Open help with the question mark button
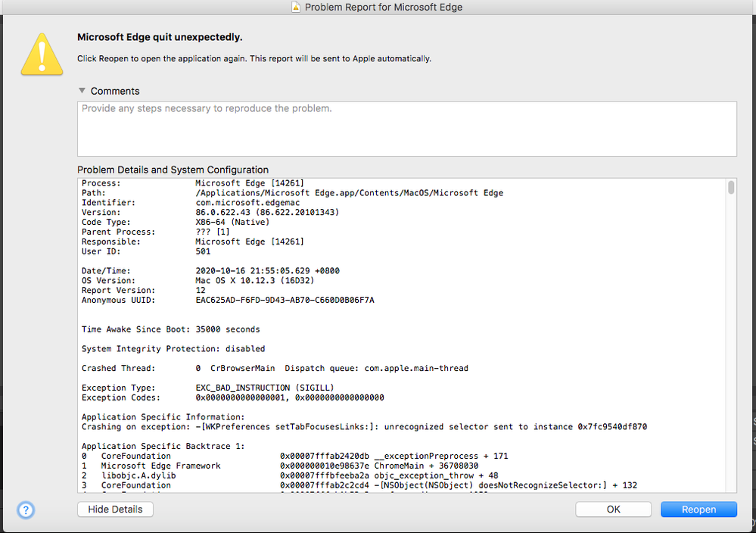756x533 pixels. (x=26, y=510)
